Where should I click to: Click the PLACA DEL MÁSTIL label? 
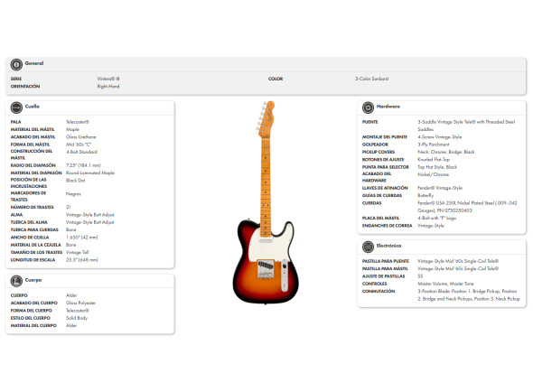pyautogui.click(x=380, y=218)
